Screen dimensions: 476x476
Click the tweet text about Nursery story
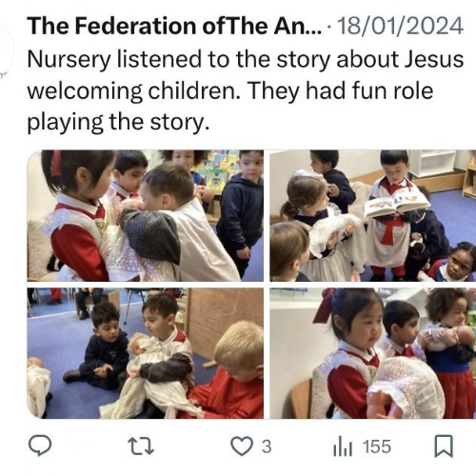click(245, 90)
